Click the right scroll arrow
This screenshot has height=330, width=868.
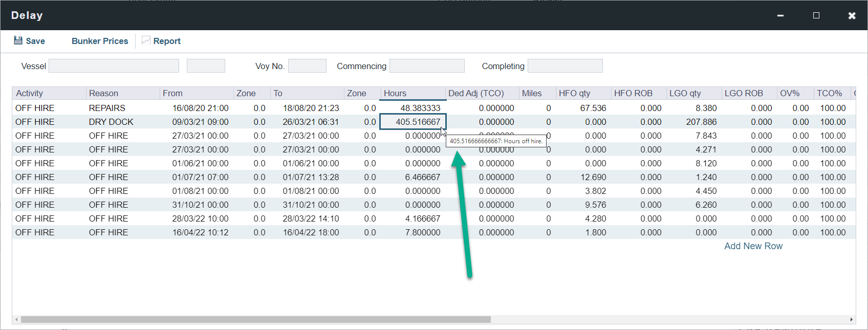pyautogui.click(x=851, y=319)
